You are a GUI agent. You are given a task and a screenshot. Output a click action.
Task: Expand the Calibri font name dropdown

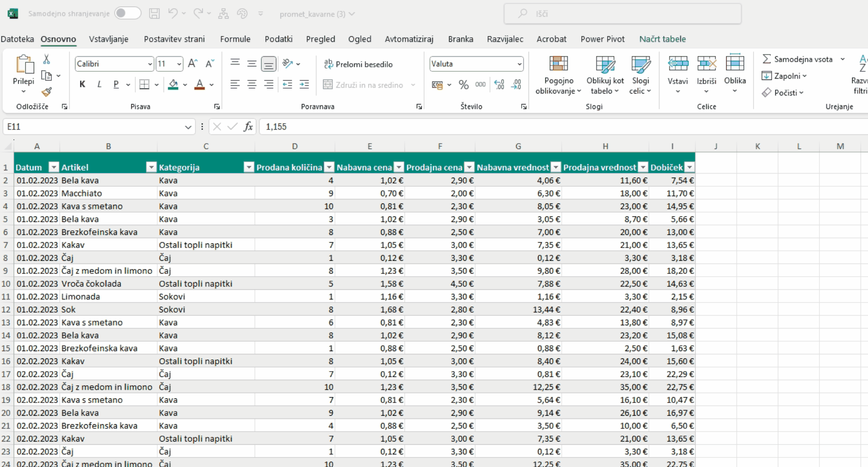pos(150,64)
